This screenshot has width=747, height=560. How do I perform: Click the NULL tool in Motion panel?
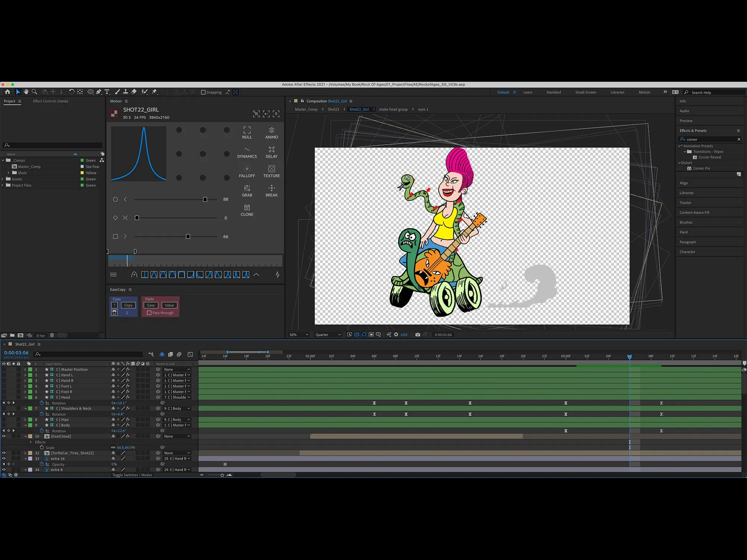tap(247, 133)
